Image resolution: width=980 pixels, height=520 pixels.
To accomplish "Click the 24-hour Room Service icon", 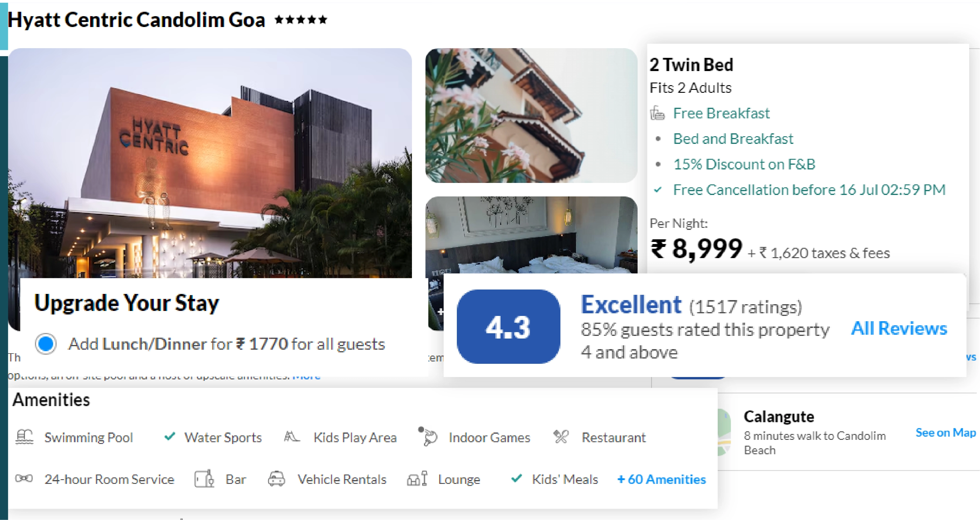I will tap(24, 479).
